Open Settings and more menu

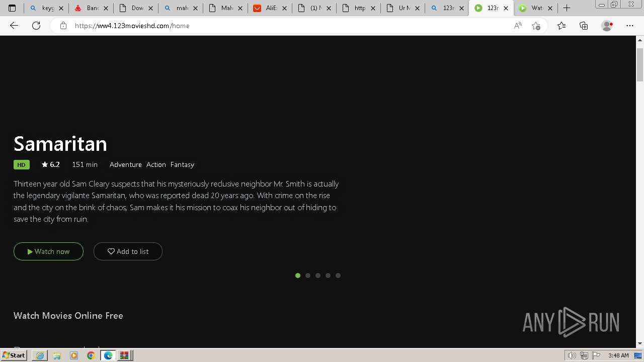[x=630, y=26]
